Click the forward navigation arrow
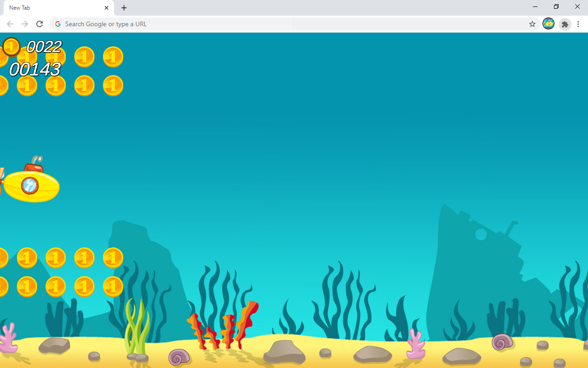 [x=25, y=24]
